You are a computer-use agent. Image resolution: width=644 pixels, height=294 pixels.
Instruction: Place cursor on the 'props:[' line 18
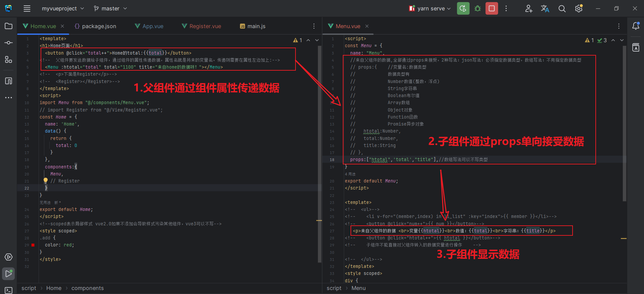tap(419, 160)
